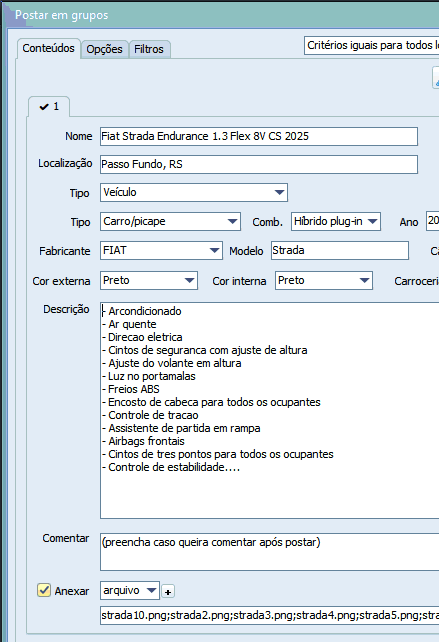Open the Opções tab
Image resolution: width=439 pixels, height=642 pixels.
pos(104,49)
